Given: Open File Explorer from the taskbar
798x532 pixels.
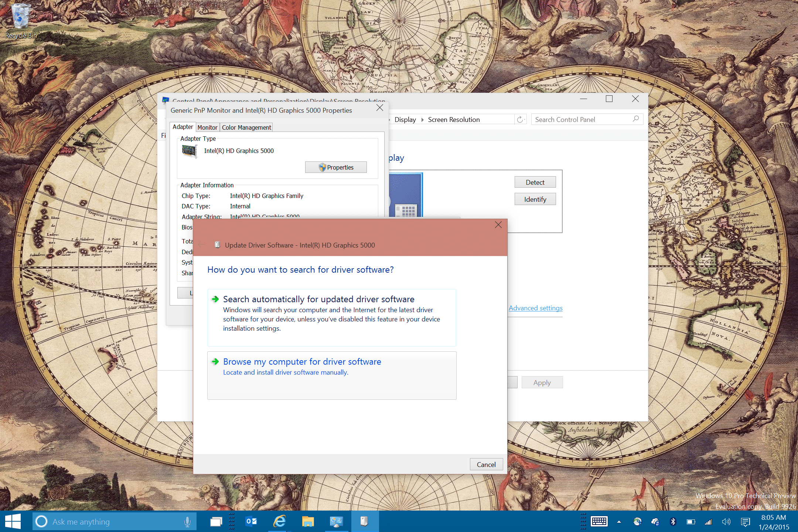Looking at the screenshot, I should 308,521.
